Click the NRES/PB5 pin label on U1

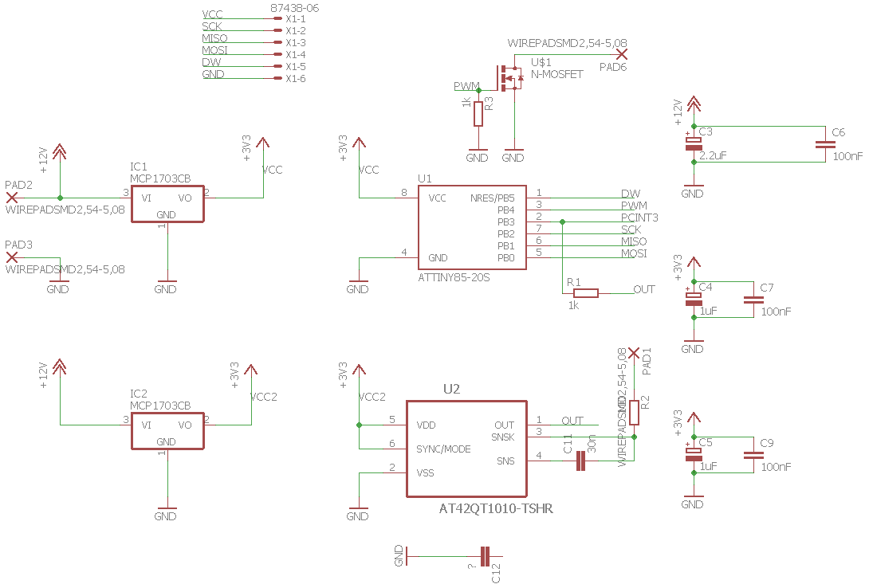pyautogui.click(x=492, y=198)
